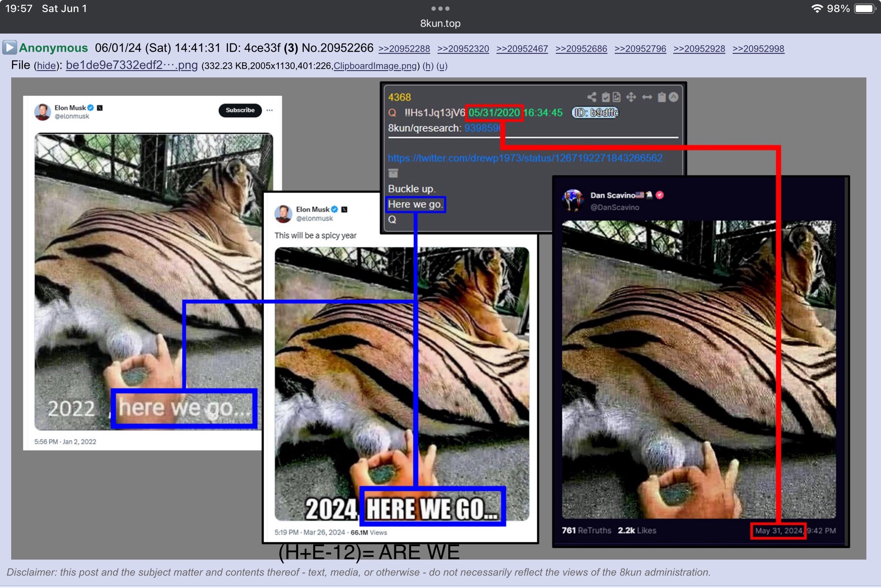Image resolution: width=881 pixels, height=588 pixels.
Task: Click the X logo badge in 2024 Elon Musk tweet
Action: pyautogui.click(x=344, y=209)
